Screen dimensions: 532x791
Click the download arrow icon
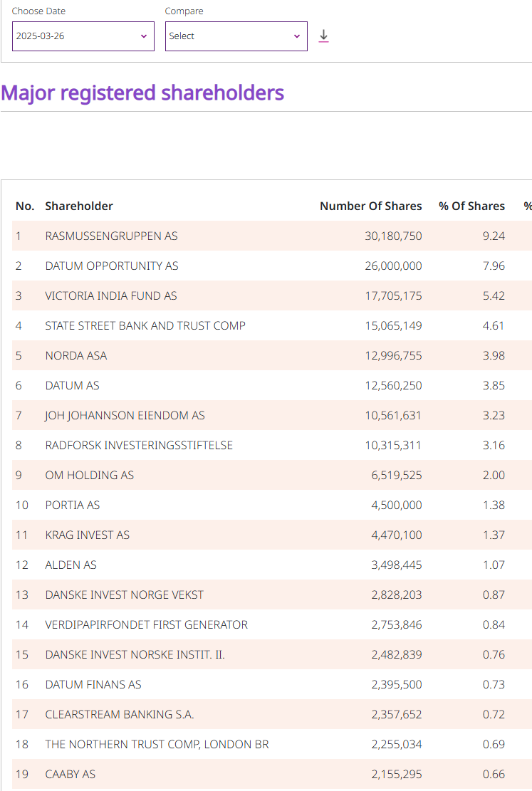coord(323,36)
